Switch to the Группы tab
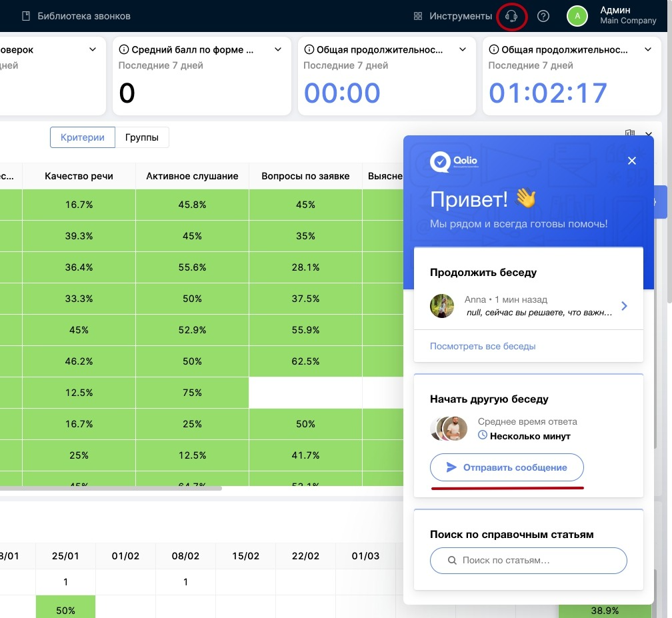The width and height of the screenshot is (672, 618). [142, 137]
